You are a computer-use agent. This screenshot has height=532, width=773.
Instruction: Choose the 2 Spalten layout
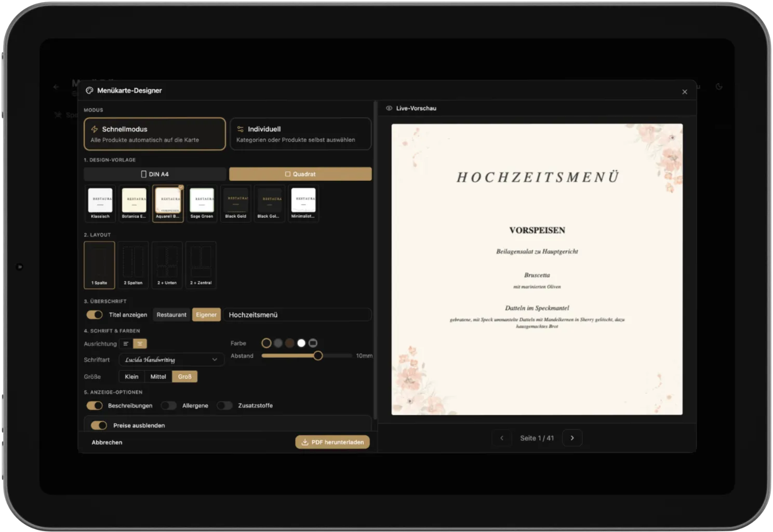(133, 265)
